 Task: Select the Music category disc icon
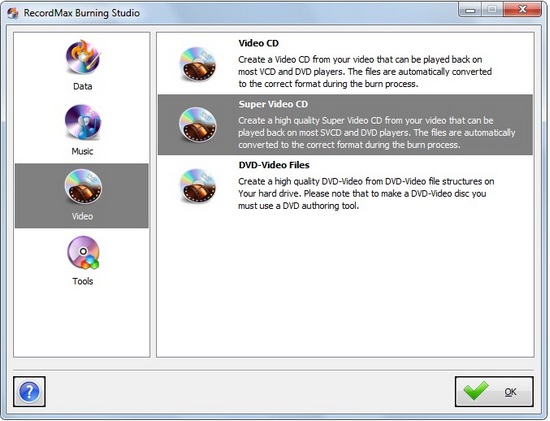(83, 121)
